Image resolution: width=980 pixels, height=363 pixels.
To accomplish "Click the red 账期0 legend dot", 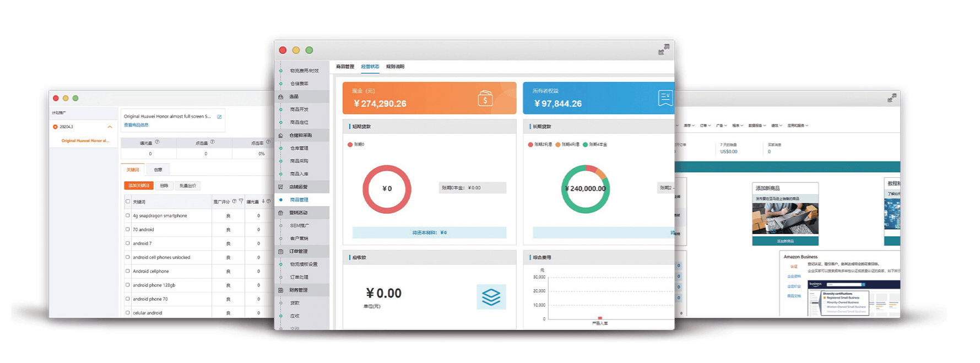I will pyautogui.click(x=350, y=145).
